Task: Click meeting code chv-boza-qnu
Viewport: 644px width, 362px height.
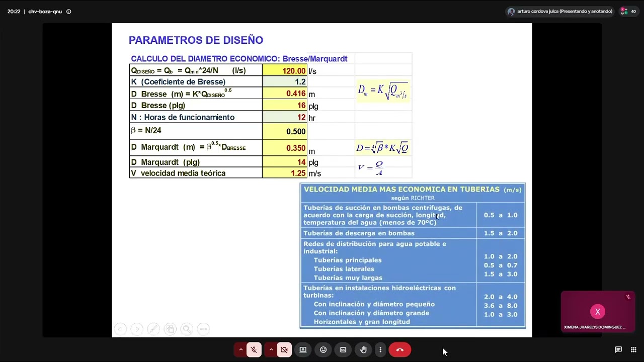Action: click(x=45, y=12)
